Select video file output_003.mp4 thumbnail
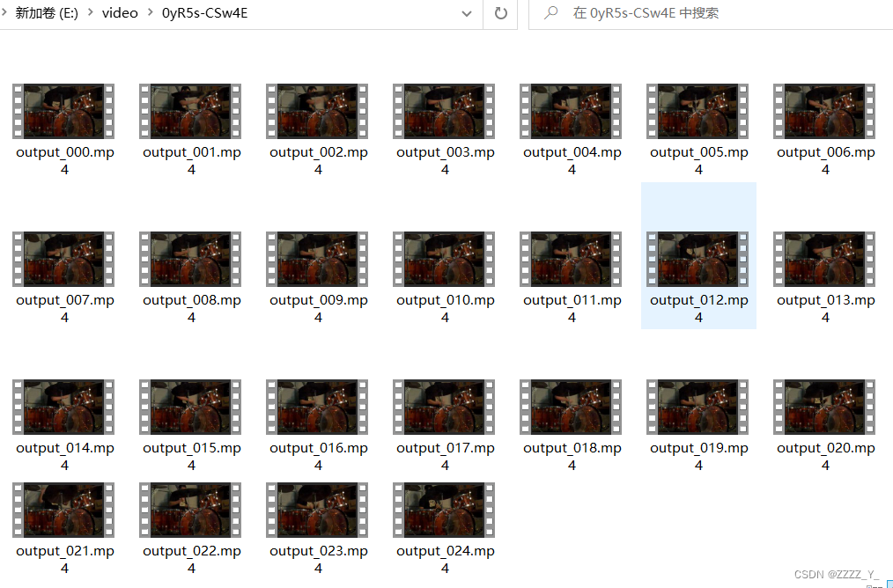This screenshot has height=588, width=893. point(444,111)
